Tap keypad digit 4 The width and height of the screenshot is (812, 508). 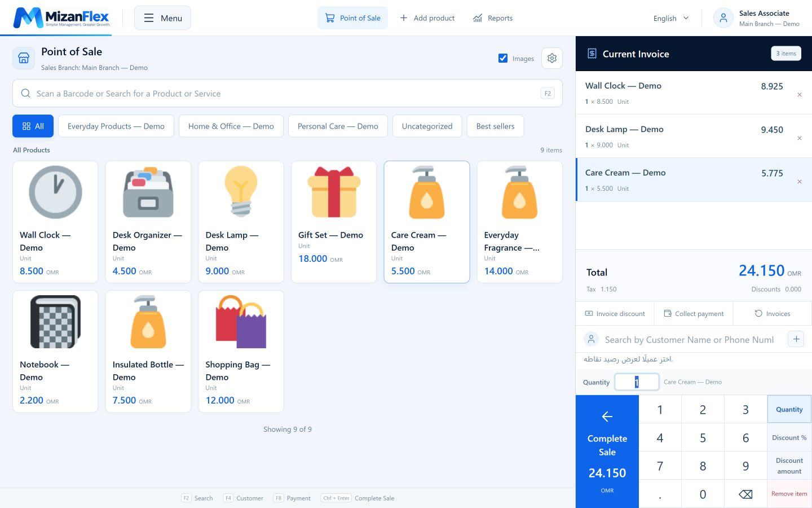click(660, 438)
